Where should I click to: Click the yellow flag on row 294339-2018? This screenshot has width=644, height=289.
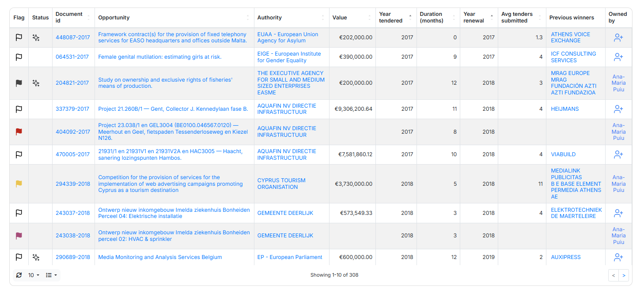click(x=19, y=184)
